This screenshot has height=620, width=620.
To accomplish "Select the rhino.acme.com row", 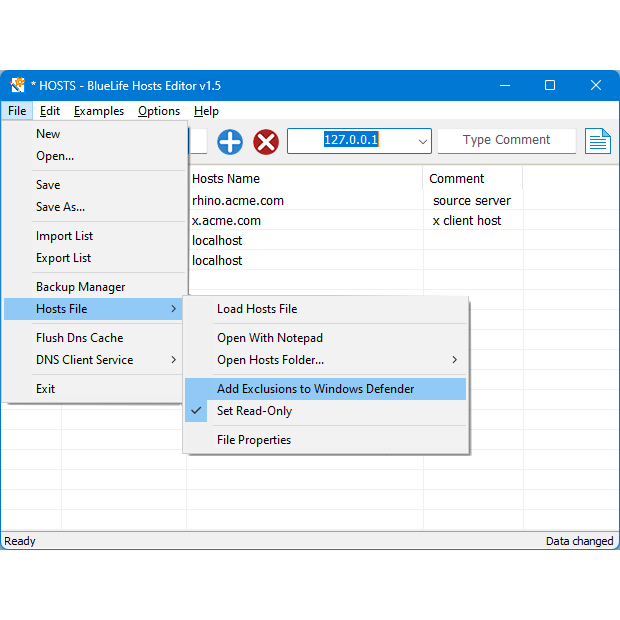I will pos(238,200).
